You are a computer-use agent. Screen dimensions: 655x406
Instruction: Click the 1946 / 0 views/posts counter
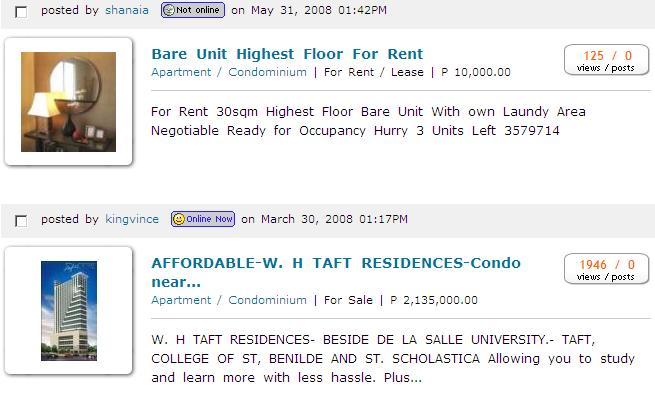coord(606,269)
